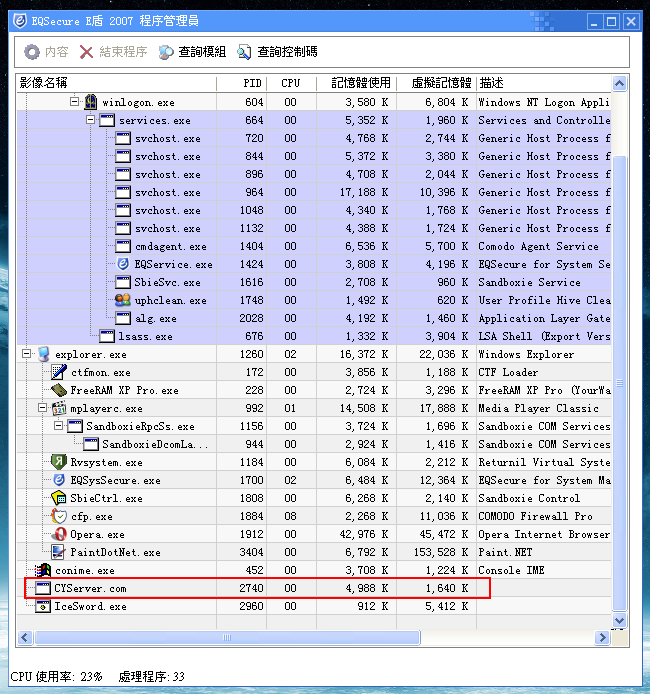Click the CPU value 08 for cfp.exe
Viewport: 650px width, 694px height.
[x=290, y=516]
